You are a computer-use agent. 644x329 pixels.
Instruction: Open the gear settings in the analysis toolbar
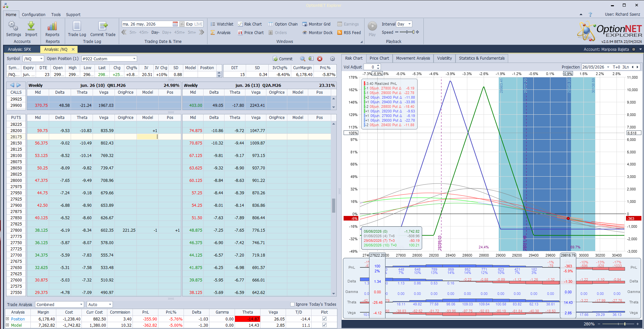pyautogui.click(x=332, y=59)
